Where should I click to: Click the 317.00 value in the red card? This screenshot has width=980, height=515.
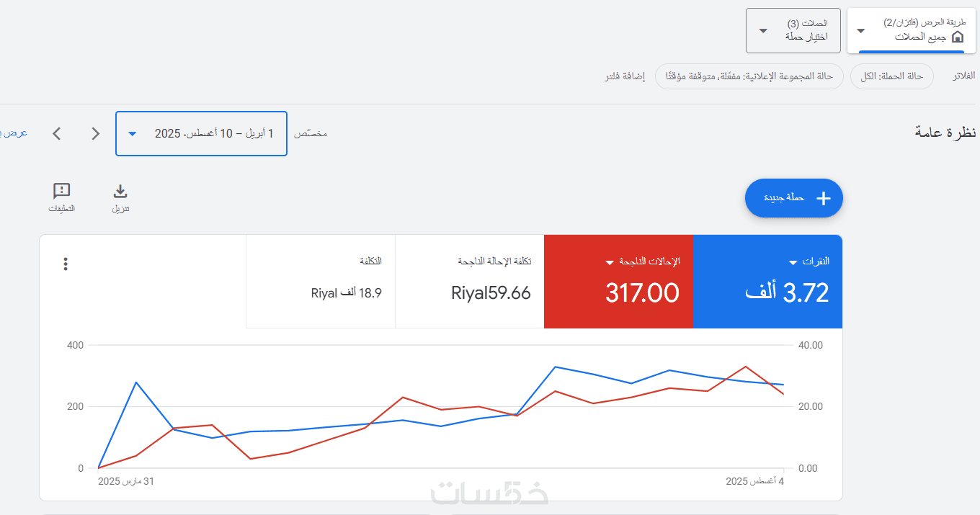tap(642, 293)
